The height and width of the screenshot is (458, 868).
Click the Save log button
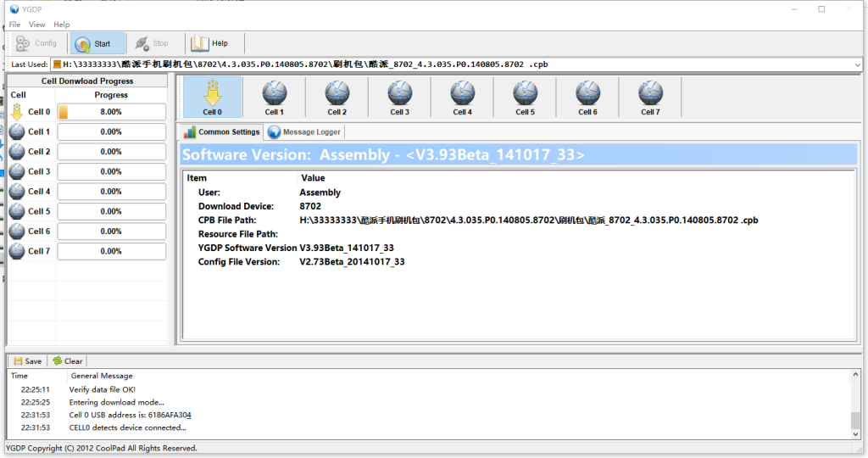coord(27,361)
